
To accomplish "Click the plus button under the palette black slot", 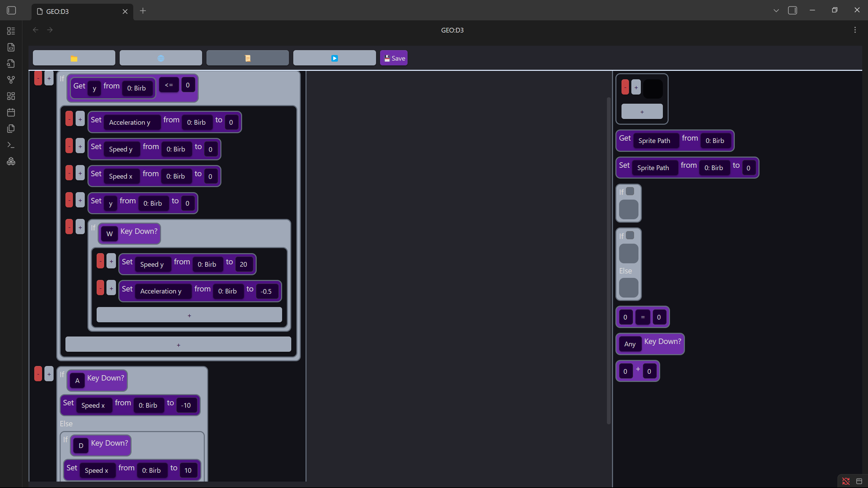I will point(642,111).
